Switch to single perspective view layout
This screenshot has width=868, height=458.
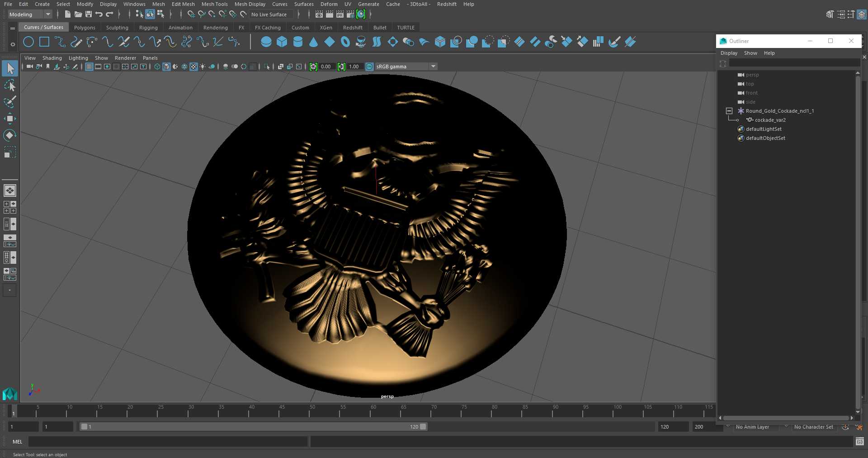click(x=9, y=191)
